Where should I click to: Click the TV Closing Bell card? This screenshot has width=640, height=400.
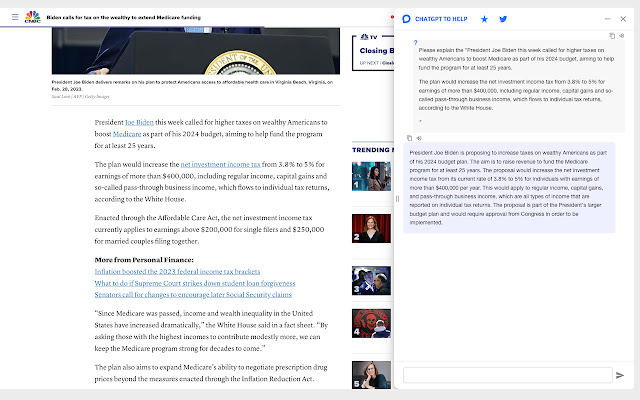[373, 53]
